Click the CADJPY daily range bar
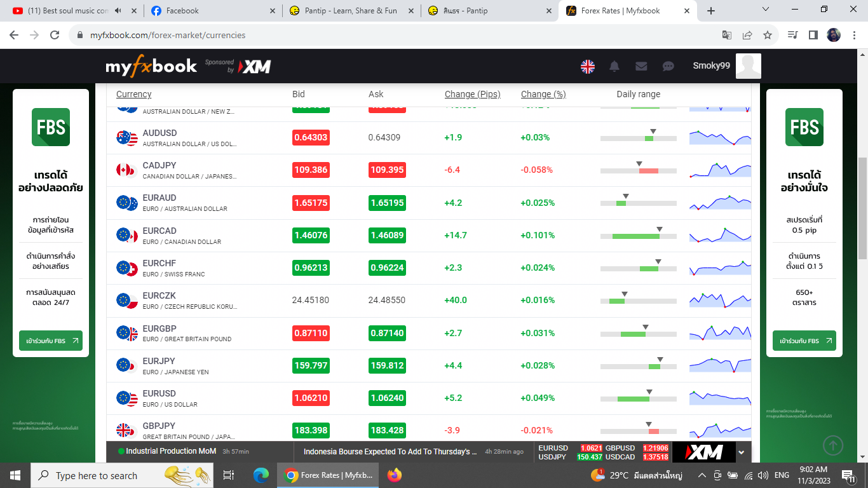Viewport: 868px width, 488px height. [x=639, y=170]
